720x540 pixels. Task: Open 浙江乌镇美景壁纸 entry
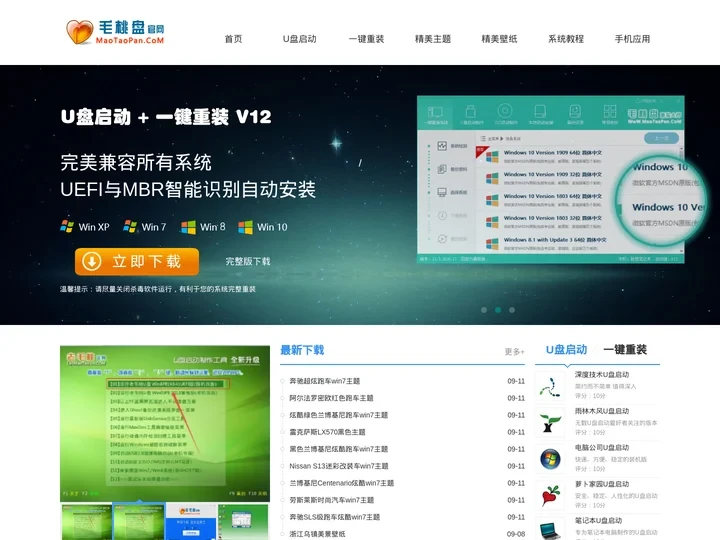click(317, 534)
